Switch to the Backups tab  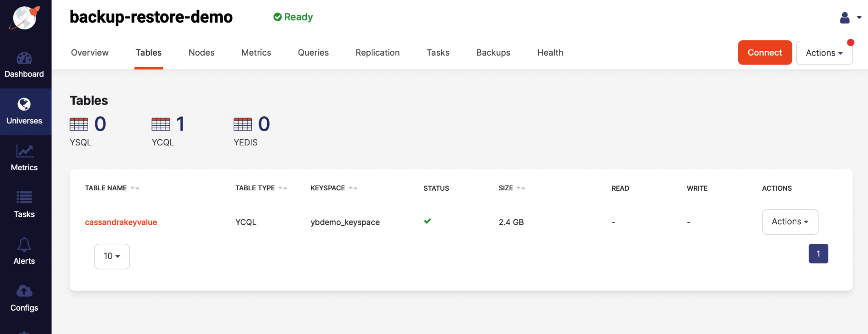click(x=493, y=53)
